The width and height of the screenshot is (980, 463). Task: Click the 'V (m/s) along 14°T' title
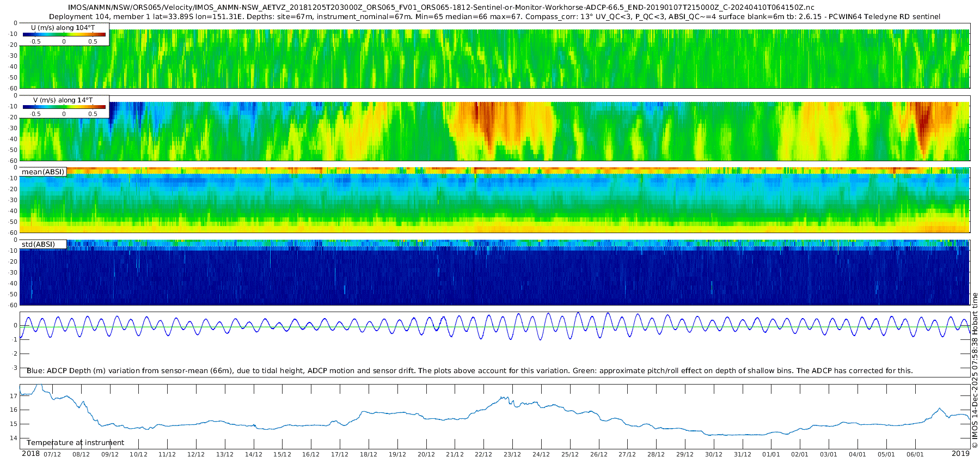tap(63, 100)
